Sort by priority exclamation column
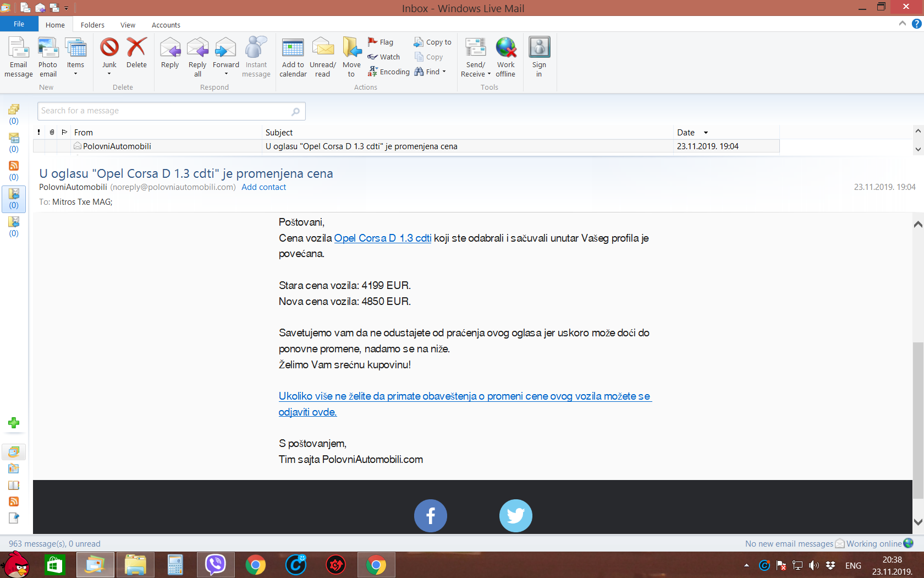Image resolution: width=924 pixels, height=578 pixels. [x=39, y=132]
